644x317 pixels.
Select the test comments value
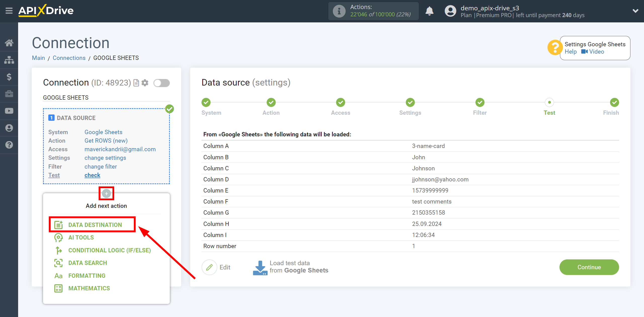point(432,202)
